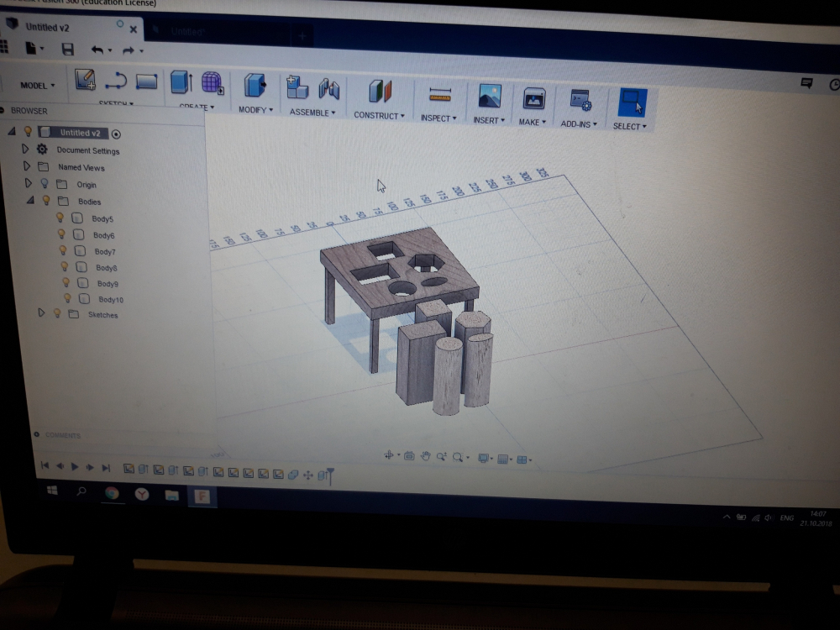This screenshot has width=840, height=630.
Task: Open the comments notification icon
Action: tap(806, 83)
